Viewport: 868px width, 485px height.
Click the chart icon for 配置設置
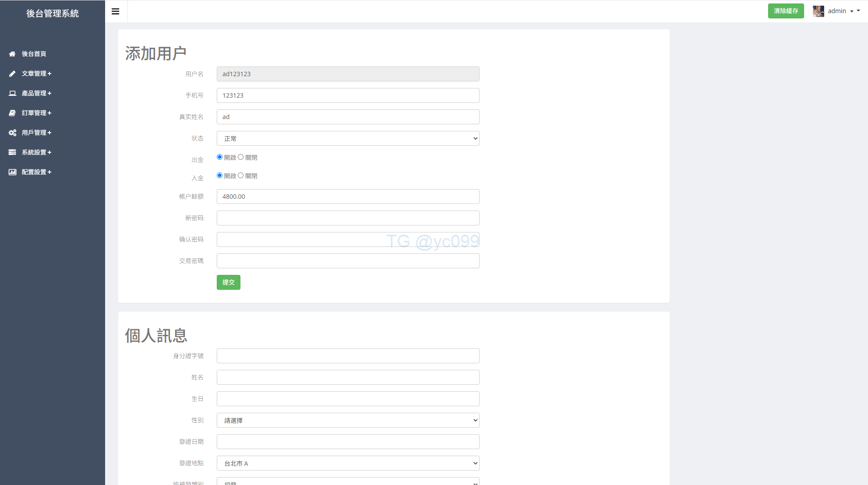[x=12, y=172]
